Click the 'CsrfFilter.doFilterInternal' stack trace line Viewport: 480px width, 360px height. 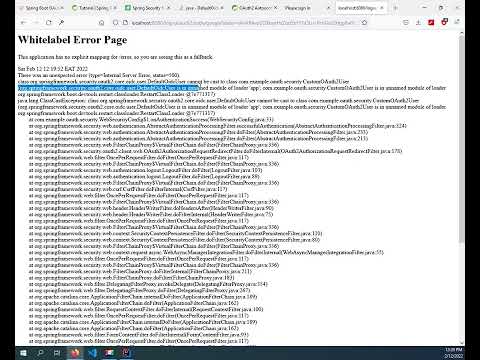[x=128, y=189]
